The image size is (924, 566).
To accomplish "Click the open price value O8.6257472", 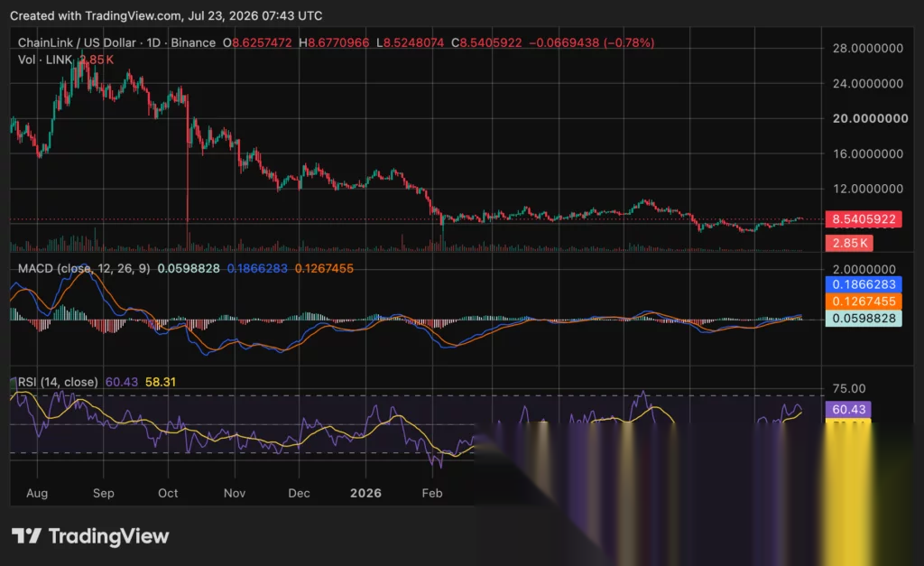I will [x=257, y=42].
